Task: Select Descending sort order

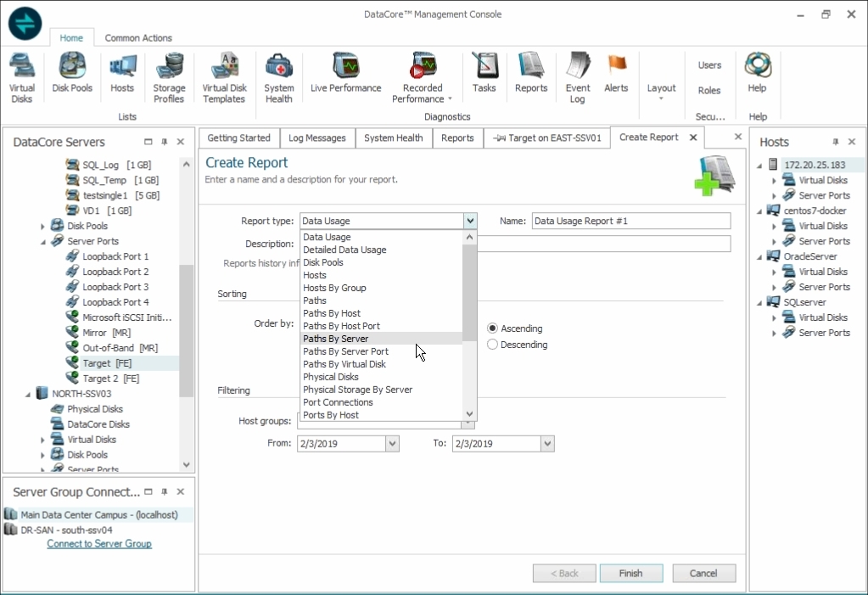Action: (x=492, y=344)
